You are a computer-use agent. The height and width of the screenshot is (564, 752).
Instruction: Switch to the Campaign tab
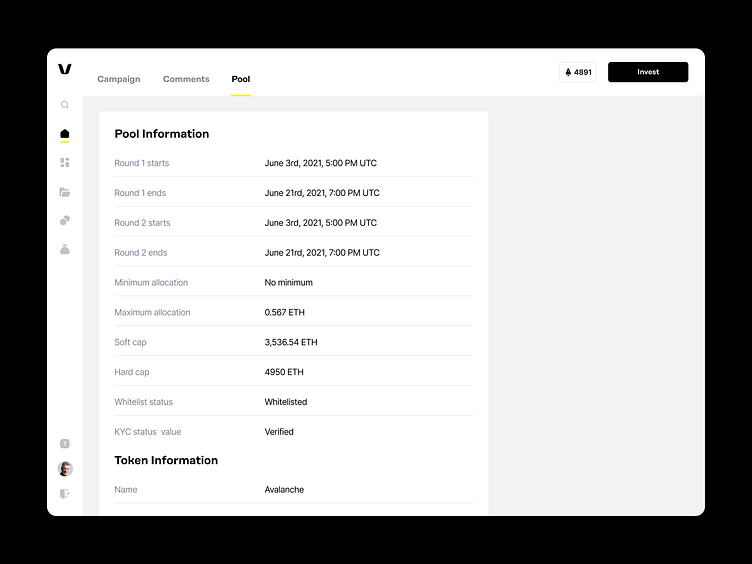click(119, 79)
